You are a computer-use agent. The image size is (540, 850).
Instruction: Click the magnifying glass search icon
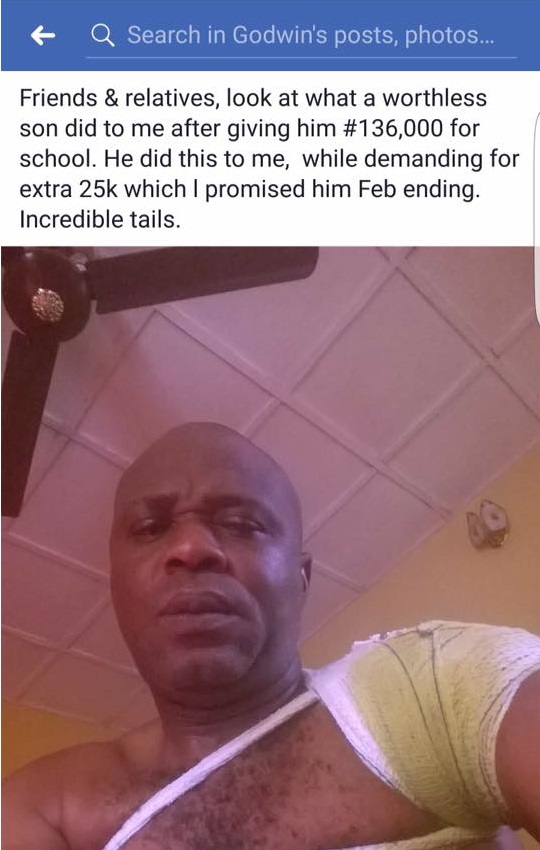[x=102, y=36]
